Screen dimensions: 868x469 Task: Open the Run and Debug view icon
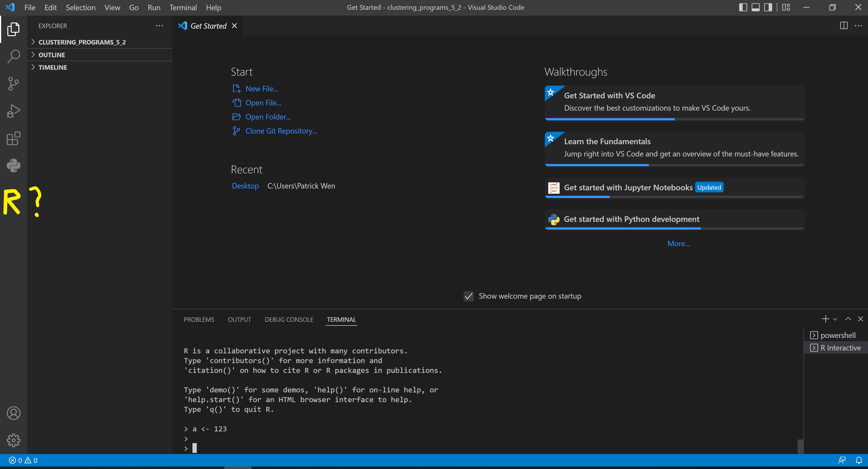coord(13,111)
